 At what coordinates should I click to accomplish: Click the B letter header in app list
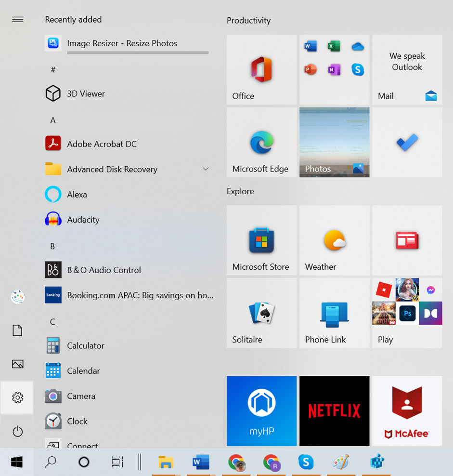tap(52, 246)
